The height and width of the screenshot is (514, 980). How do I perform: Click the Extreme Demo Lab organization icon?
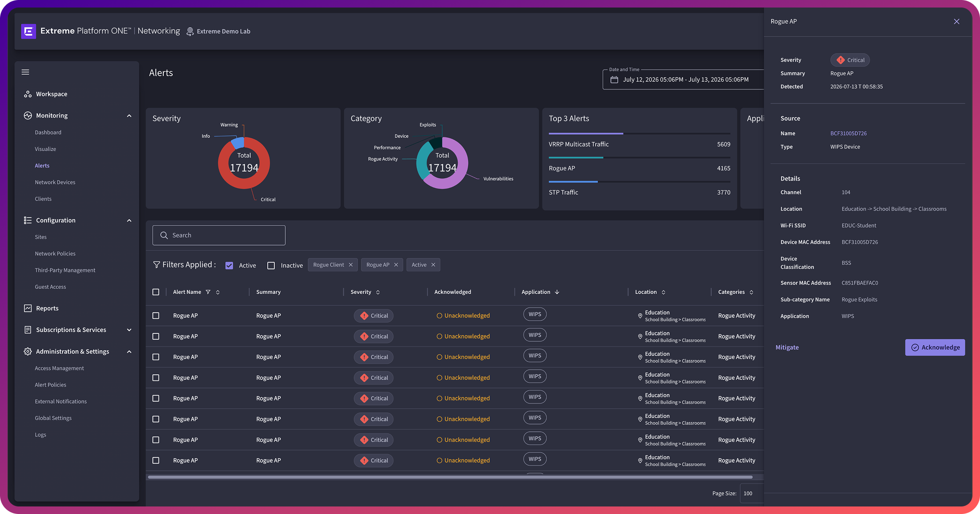[190, 32]
